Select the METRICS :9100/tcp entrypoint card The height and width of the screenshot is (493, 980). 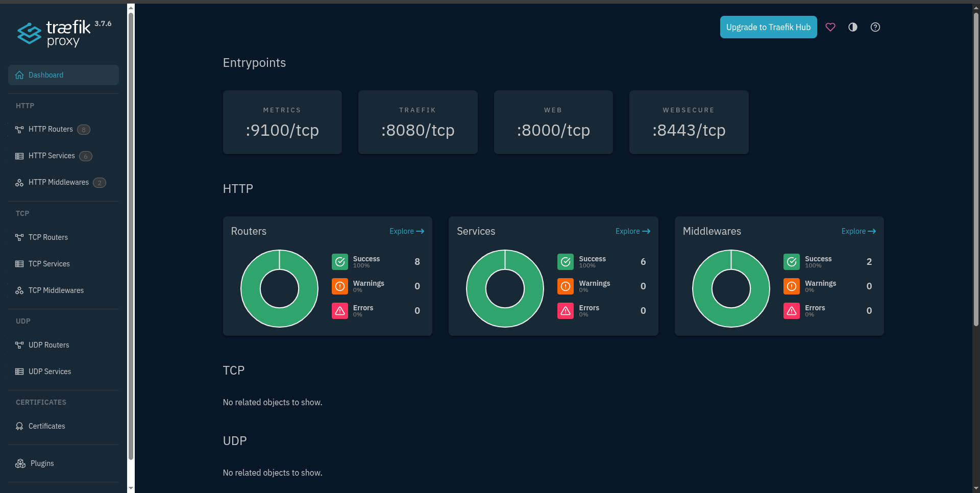coord(282,122)
